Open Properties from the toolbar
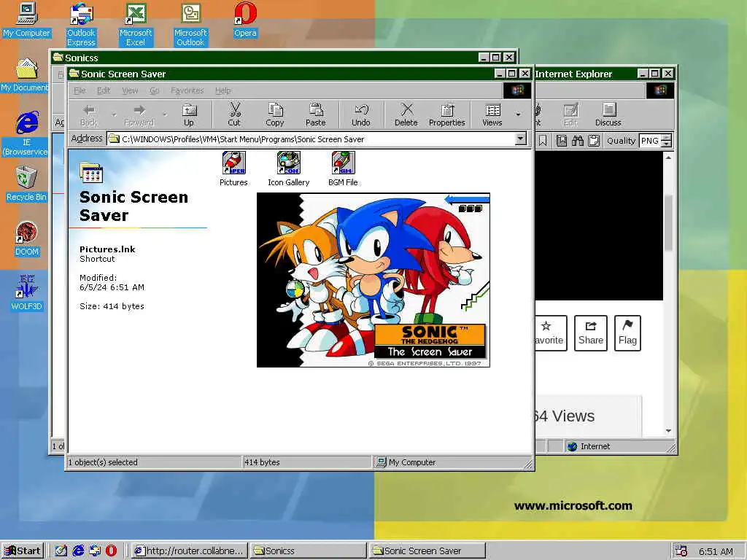 point(447,115)
